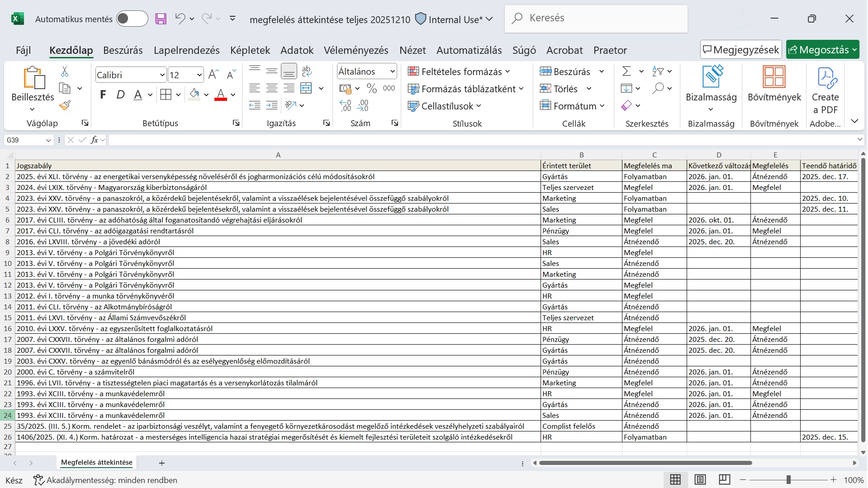Viewport: 868px width, 488px height.
Task: Open the Calibri font name dropdown
Action: click(x=162, y=75)
